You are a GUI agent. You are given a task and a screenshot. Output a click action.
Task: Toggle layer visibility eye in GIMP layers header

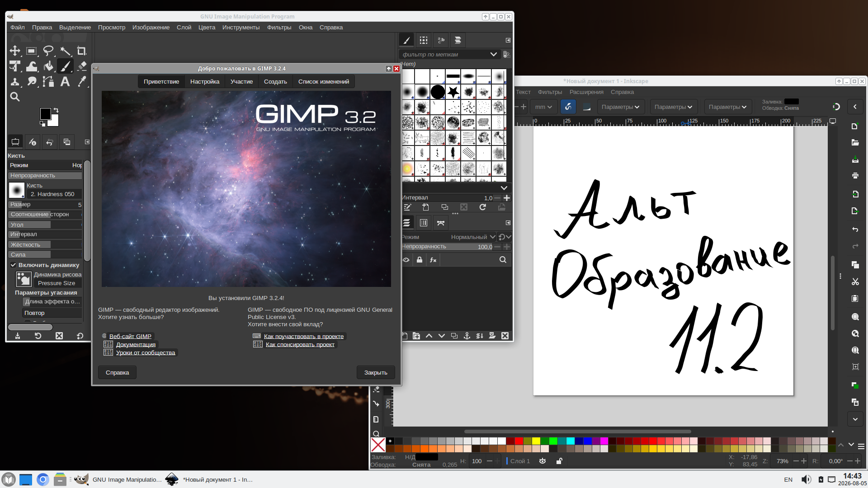click(406, 260)
